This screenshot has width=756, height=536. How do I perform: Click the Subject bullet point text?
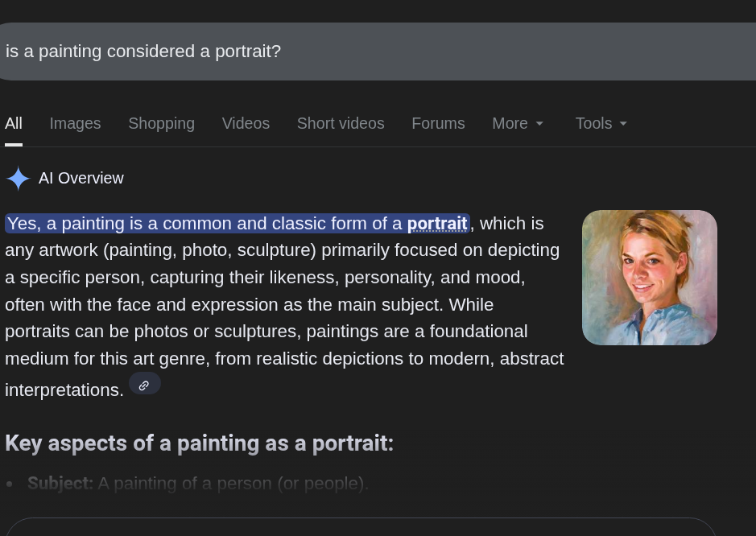197,484
